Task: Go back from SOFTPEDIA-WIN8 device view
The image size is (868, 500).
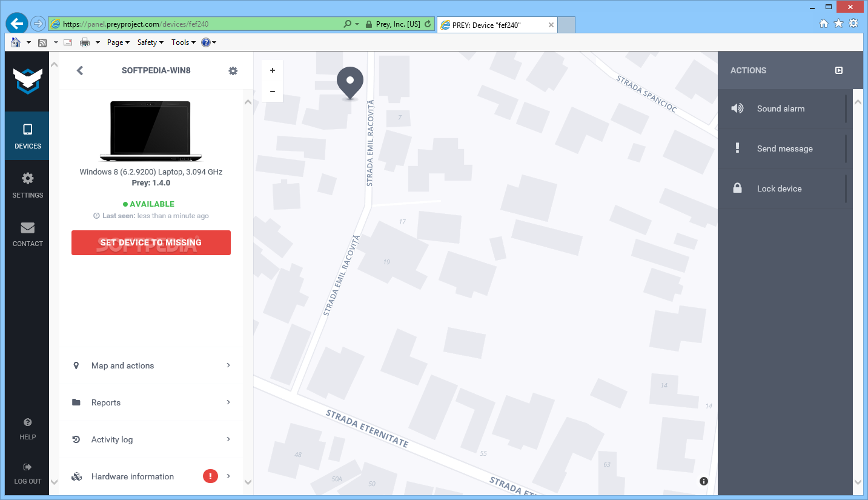Action: tap(79, 70)
